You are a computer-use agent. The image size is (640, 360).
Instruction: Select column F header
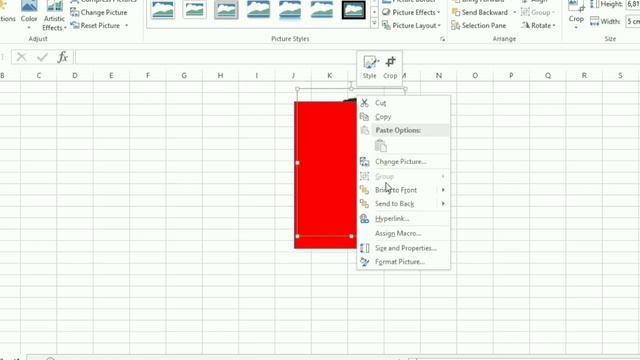coord(147,76)
